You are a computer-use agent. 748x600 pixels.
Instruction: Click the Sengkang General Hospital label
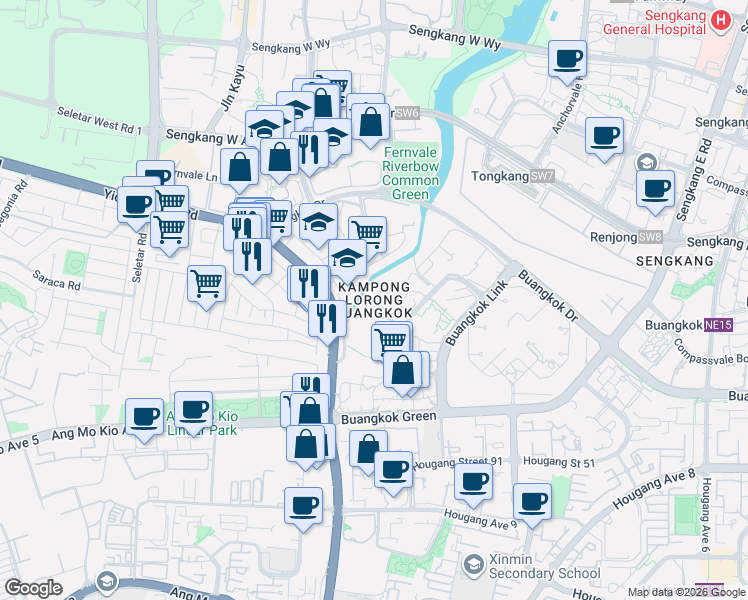654,22
